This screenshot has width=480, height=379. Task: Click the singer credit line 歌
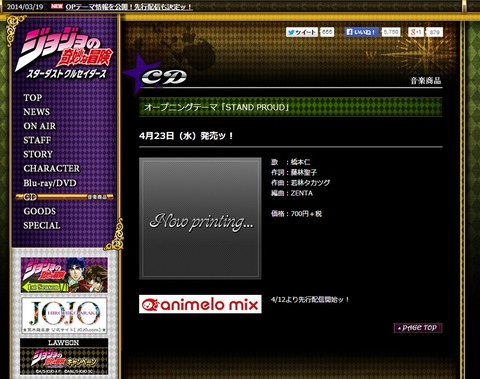click(291, 162)
